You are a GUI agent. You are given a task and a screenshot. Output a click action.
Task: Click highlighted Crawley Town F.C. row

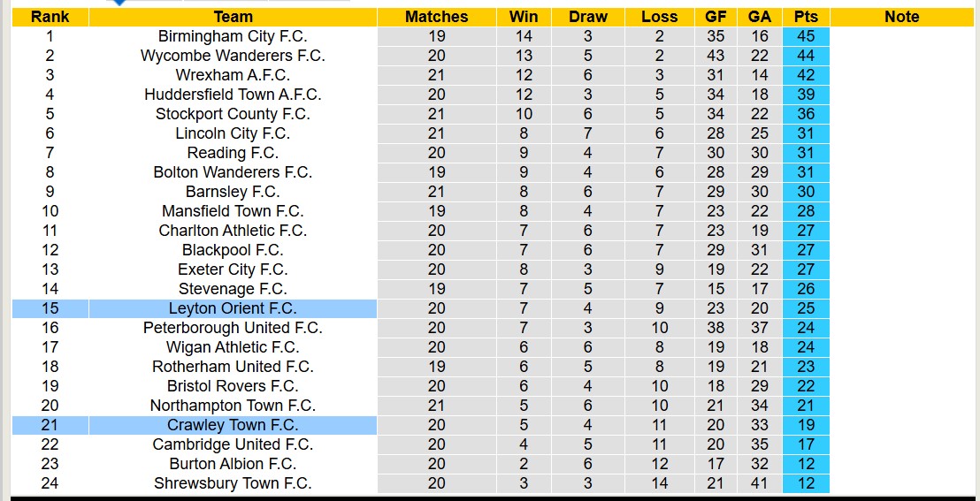[233, 425]
